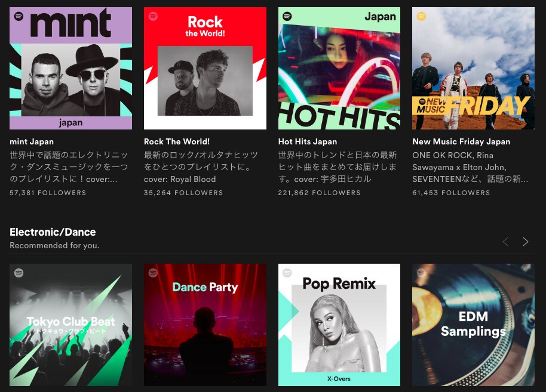Viewport: 546px width, 392px height.
Task: Open the EDM Samplings playlist cover
Action: click(473, 325)
